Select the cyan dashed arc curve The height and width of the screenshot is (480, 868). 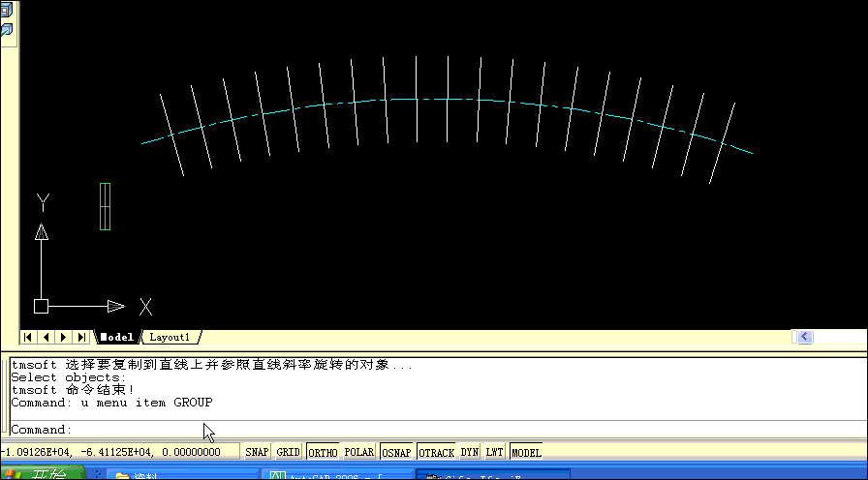click(x=448, y=100)
